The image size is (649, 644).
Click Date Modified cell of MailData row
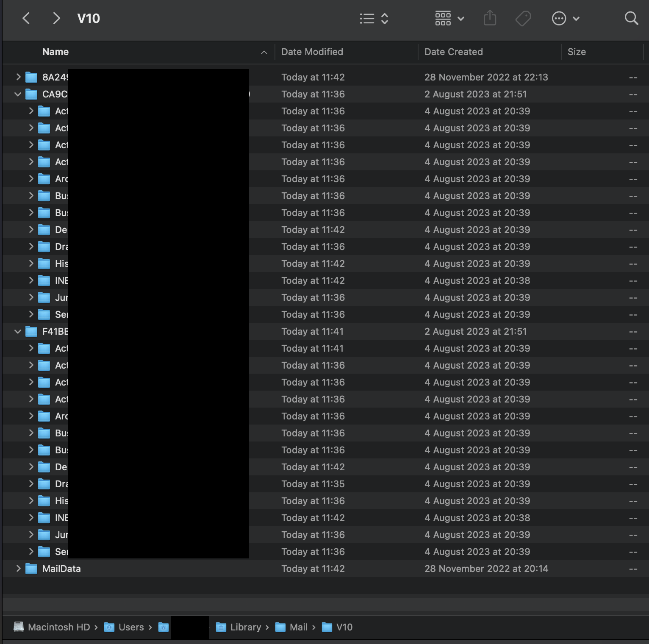coord(313,569)
